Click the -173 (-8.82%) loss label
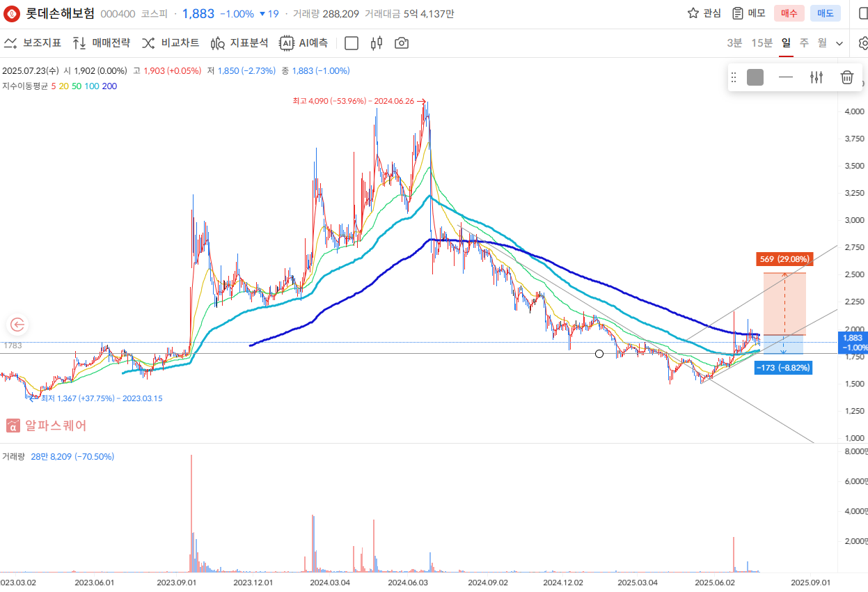The height and width of the screenshot is (592, 868). [784, 367]
